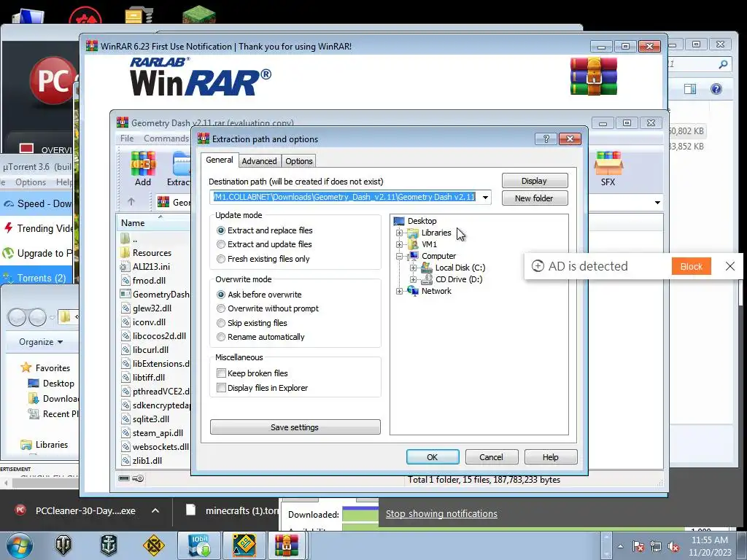This screenshot has width=747, height=560.
Task: Click the Cancel button
Action: coord(491,457)
